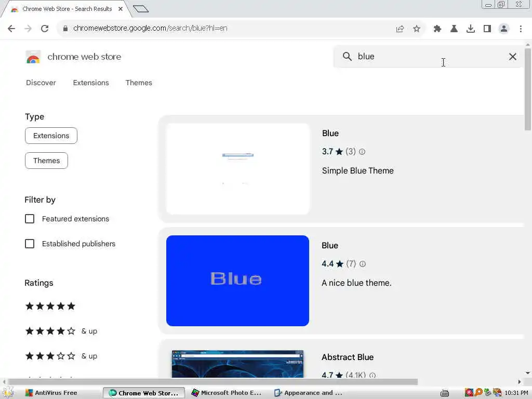Share this page icon in address bar
The image size is (532, 399).
tap(400, 29)
